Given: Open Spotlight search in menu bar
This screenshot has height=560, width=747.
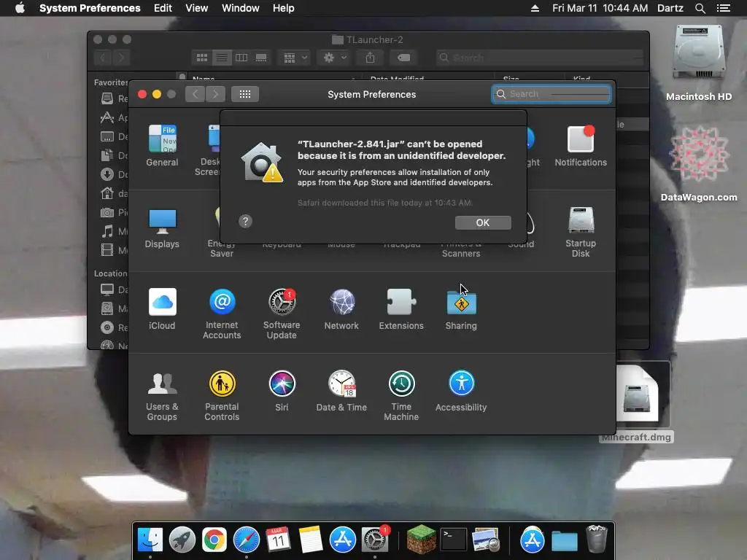Looking at the screenshot, I should tap(700, 8).
